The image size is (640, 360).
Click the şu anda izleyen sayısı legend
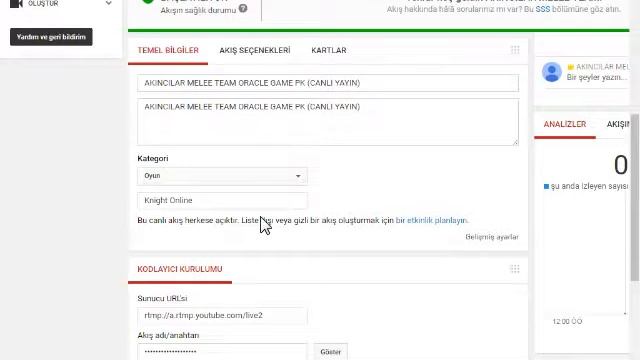[586, 186]
